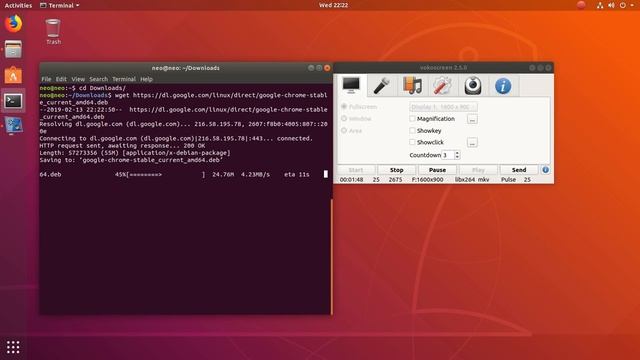Image resolution: width=640 pixels, height=360 pixels.
Task: Click the terminal cursor block
Action: coord(326,174)
